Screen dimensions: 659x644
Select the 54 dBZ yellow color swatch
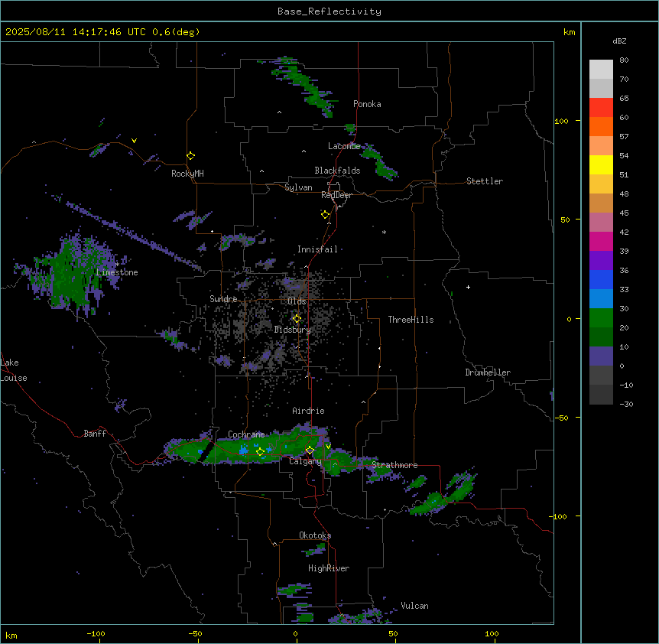pos(601,164)
